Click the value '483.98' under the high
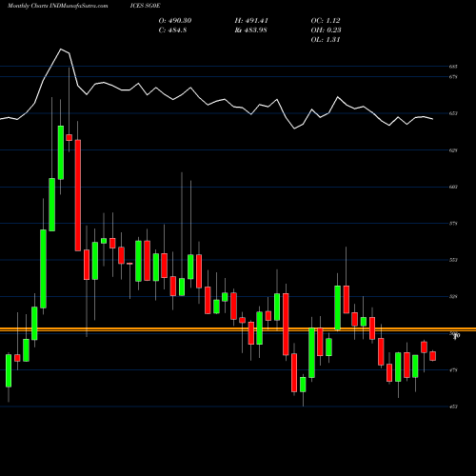Viewport: 476px width, 476px height. (255, 30)
